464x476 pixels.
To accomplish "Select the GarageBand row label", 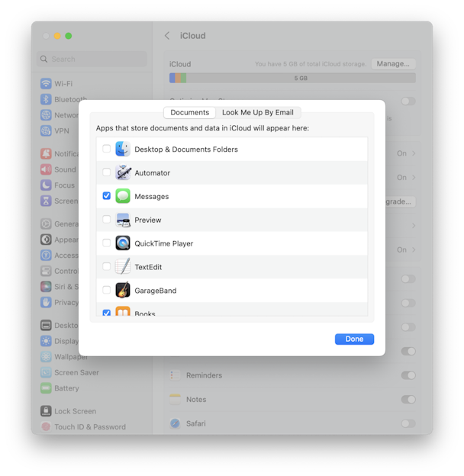I will [x=156, y=291].
